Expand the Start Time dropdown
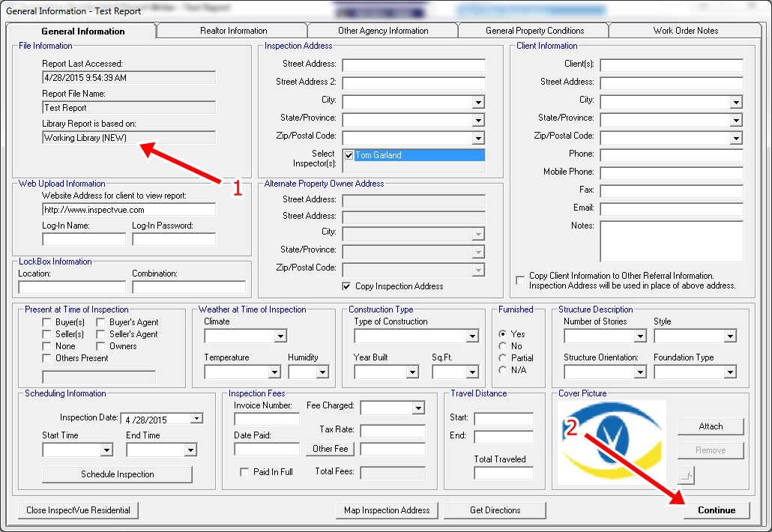This screenshot has height=532, width=772. point(106,450)
